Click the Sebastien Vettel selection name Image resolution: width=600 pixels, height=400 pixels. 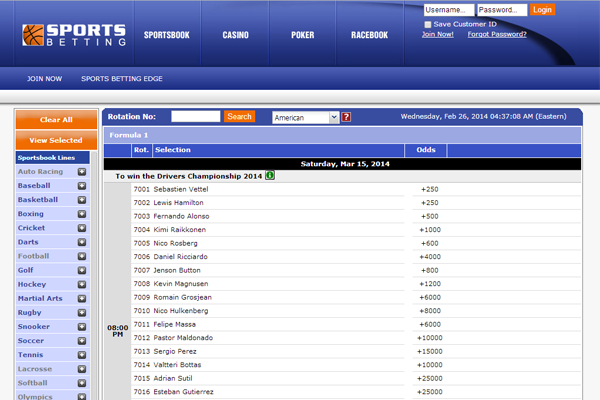pyautogui.click(x=181, y=189)
